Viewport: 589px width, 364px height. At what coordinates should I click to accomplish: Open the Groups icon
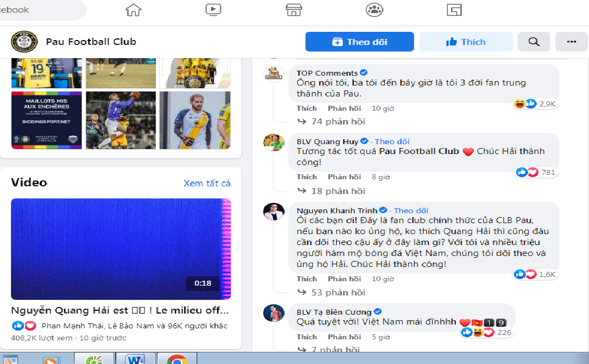tap(374, 9)
